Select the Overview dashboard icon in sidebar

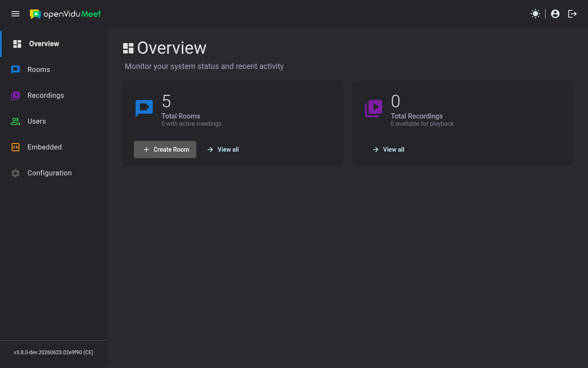(x=17, y=44)
